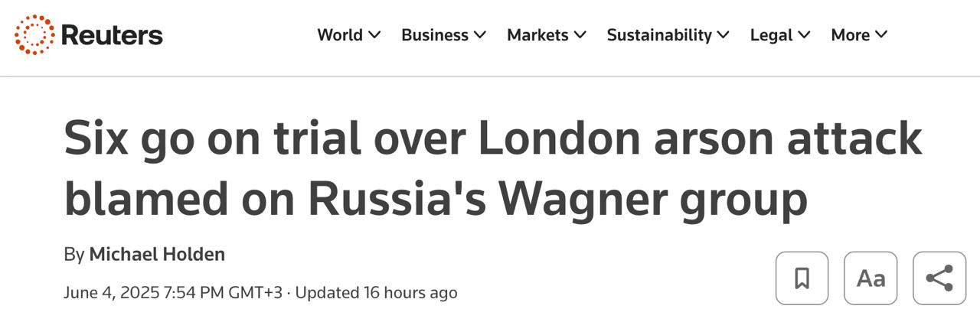Open the World menu item
The height and width of the screenshot is (322, 980).
340,35
